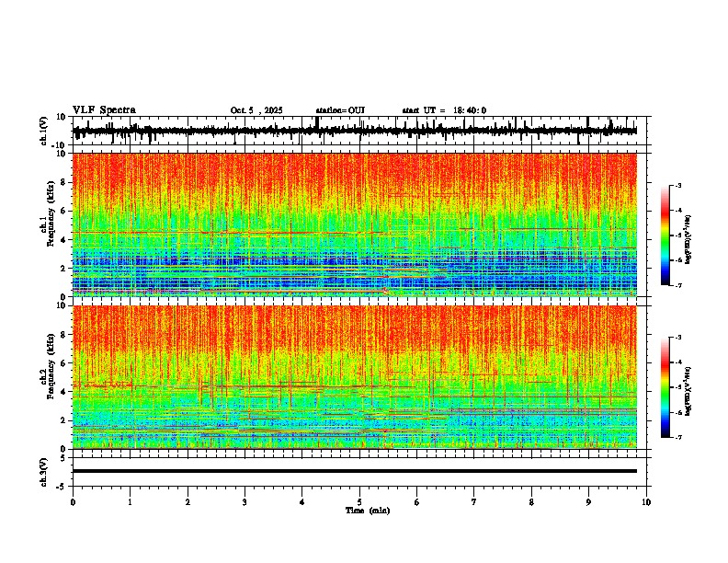
Task: Click the '8' kHz tick on the ch.1 spectrogram
Action: click(64, 182)
